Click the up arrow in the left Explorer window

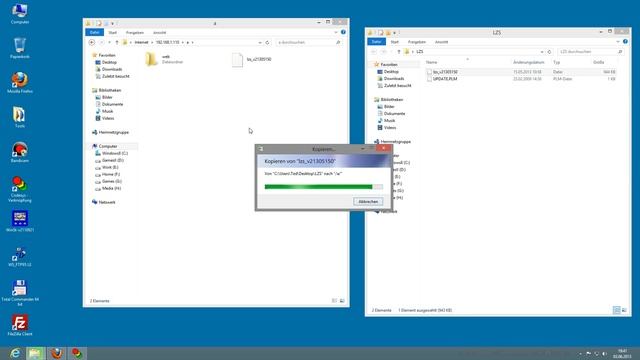(117, 42)
